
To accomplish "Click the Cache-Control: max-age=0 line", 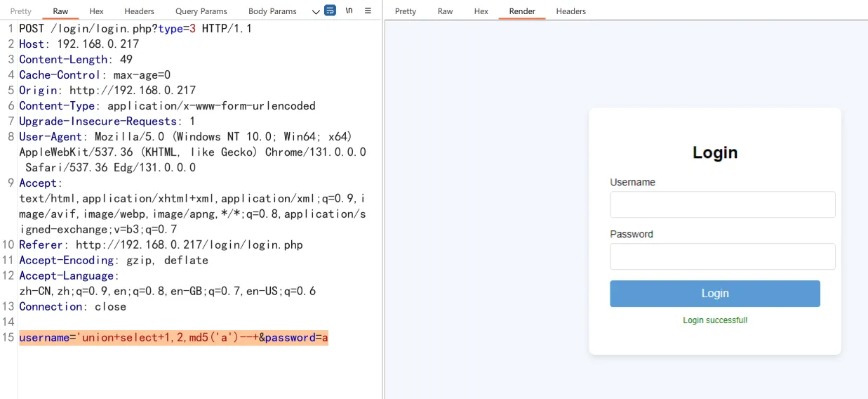I will pos(95,75).
